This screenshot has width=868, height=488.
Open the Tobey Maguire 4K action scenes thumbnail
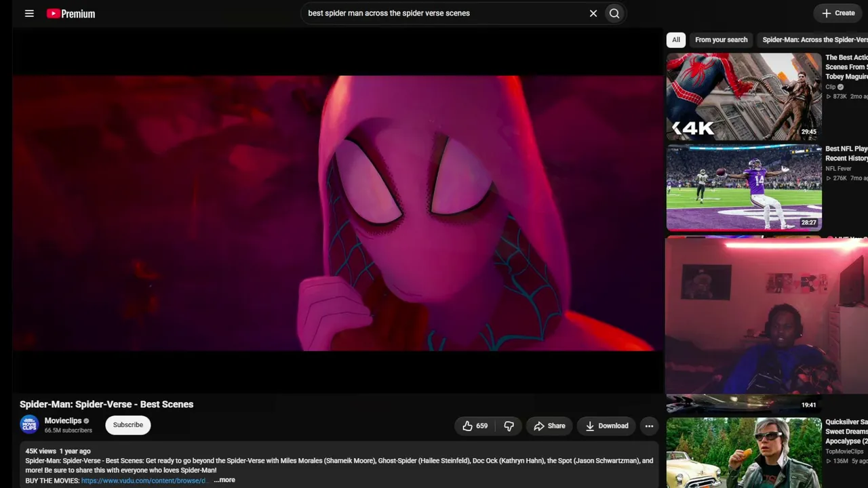pos(744,96)
